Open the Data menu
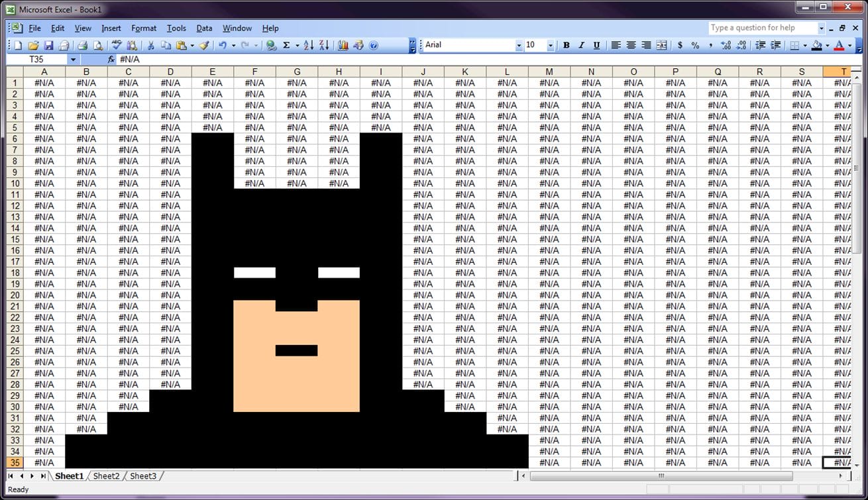The image size is (868, 500). (x=203, y=28)
